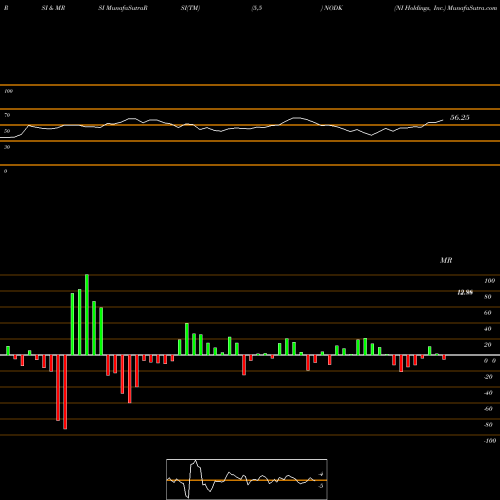The width and height of the screenshot is (500, 500).
Task: Click the mini overview chart thumbnail
Action: 247,479
